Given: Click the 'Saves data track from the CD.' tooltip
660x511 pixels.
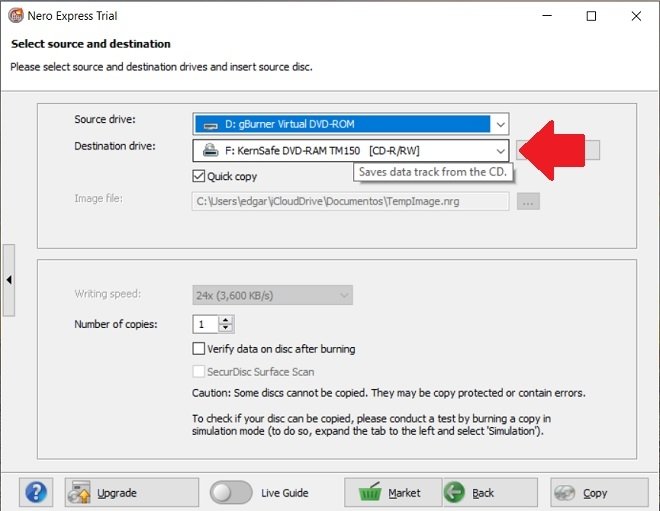Looking at the screenshot, I should click(433, 172).
